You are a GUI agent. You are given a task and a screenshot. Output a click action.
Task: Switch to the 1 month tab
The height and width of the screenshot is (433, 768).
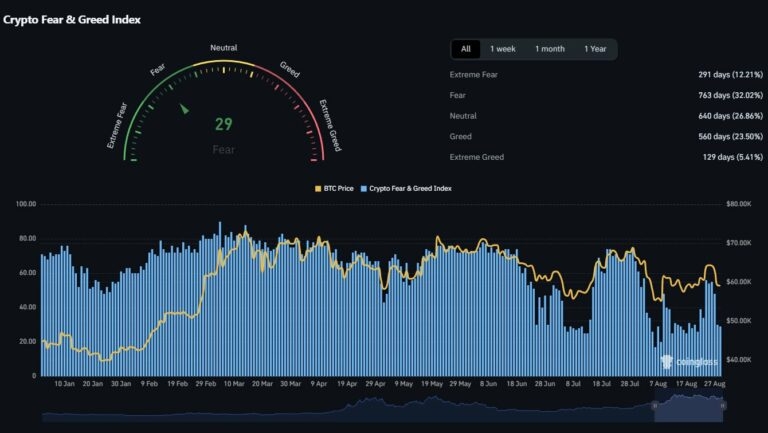pyautogui.click(x=549, y=49)
